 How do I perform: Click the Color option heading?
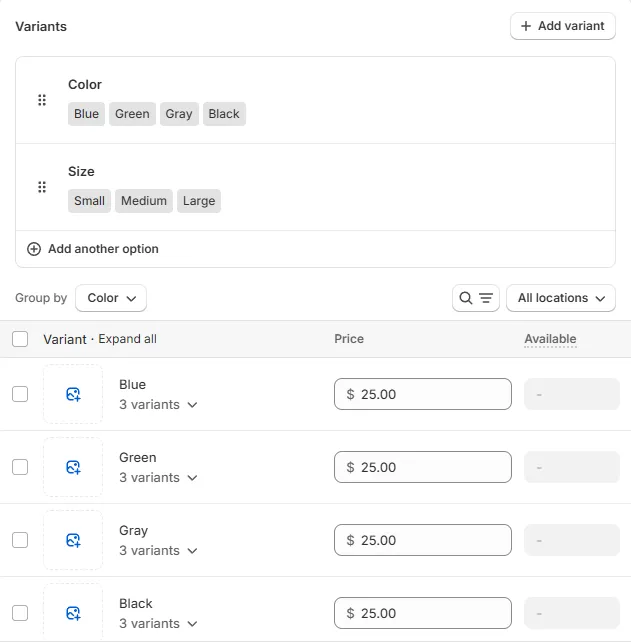coord(85,85)
